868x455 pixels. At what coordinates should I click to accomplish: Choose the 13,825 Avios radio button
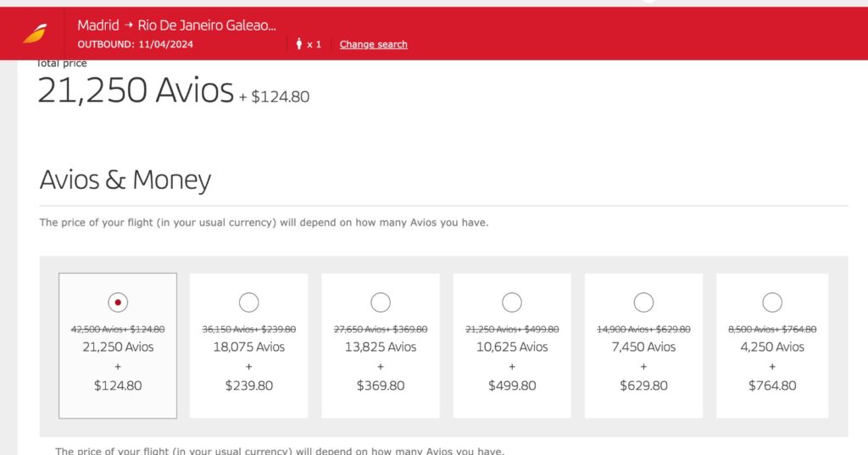[x=381, y=302]
